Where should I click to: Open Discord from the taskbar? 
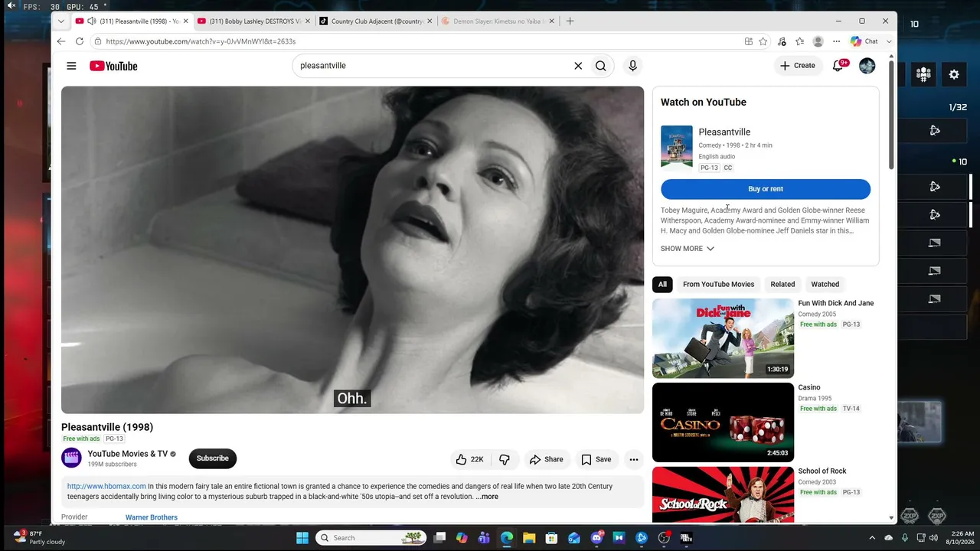pos(596,538)
